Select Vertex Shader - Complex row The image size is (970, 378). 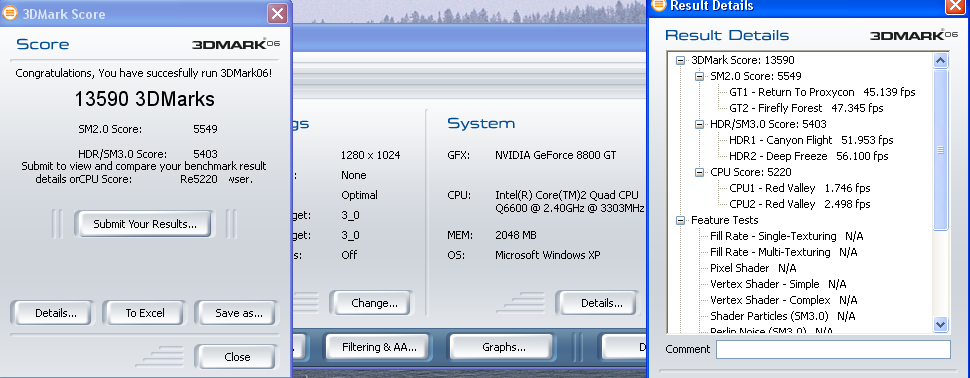(783, 301)
